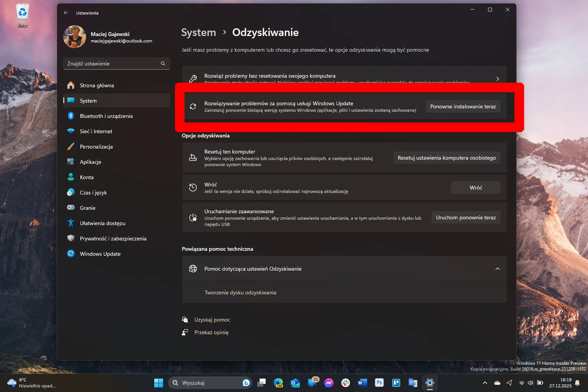The image size is (588, 392).
Task: Click the Windows Update sidebar icon
Action: pyautogui.click(x=71, y=254)
